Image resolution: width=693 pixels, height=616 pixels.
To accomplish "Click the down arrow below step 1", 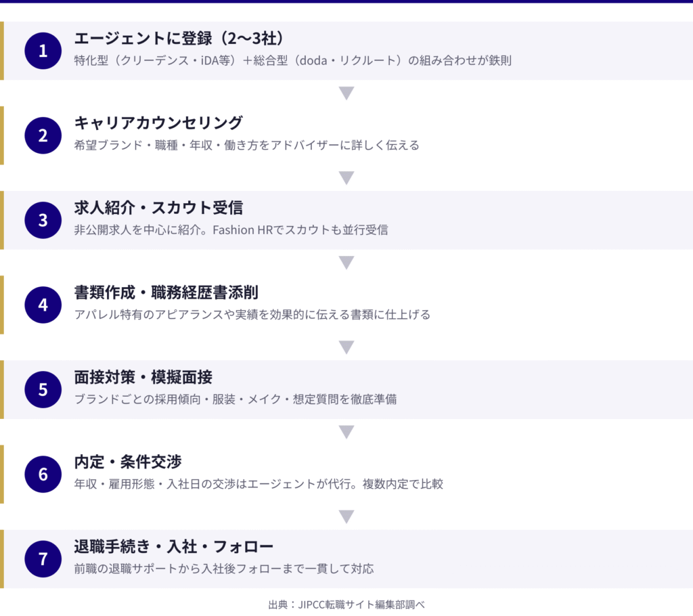I will (346, 93).
